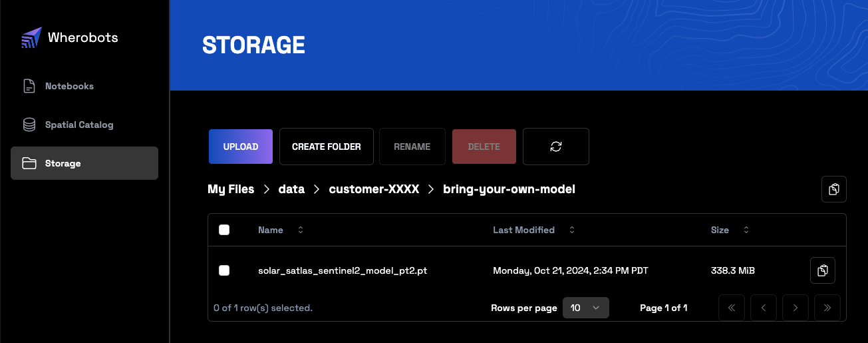Click the Wherobots logo icon

31,38
